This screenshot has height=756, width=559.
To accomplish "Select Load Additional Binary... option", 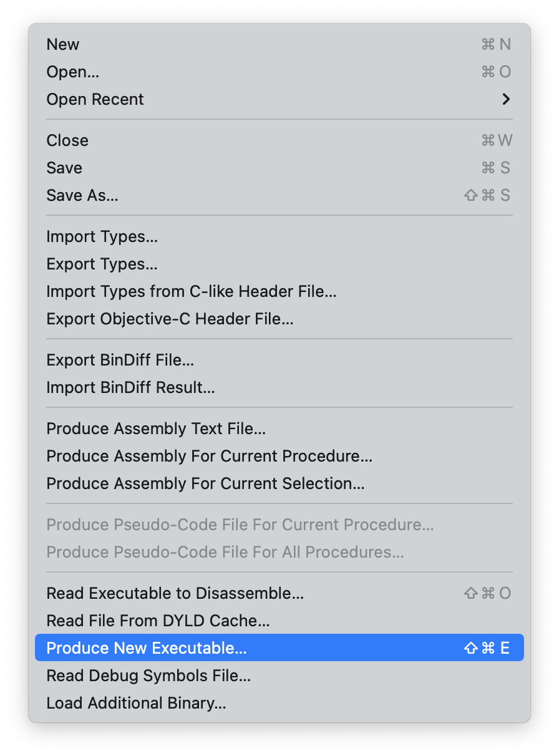I will 136,703.
